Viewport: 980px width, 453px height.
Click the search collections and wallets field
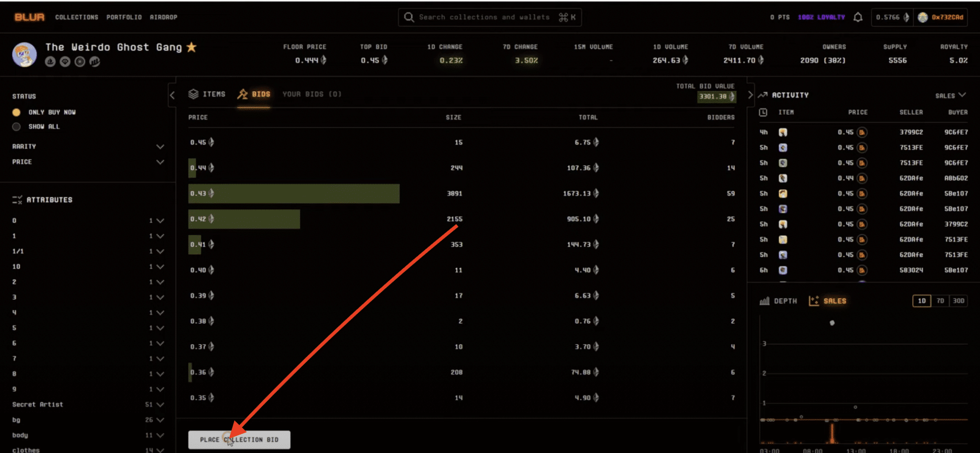coord(483,17)
